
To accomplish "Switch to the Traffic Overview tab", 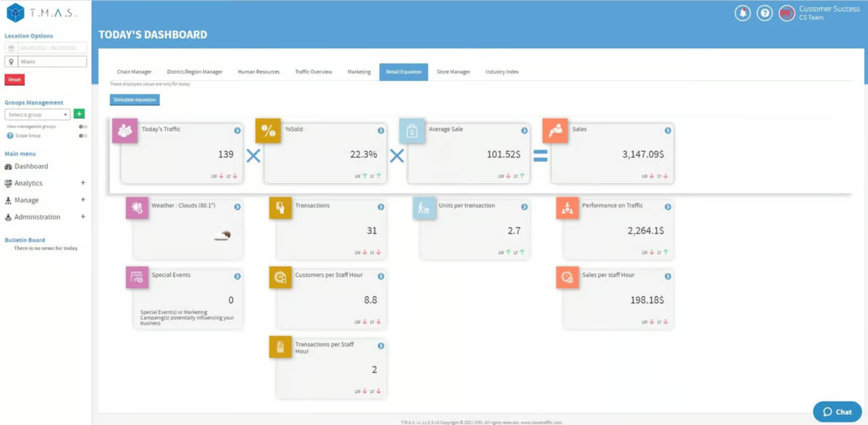I will [x=314, y=72].
